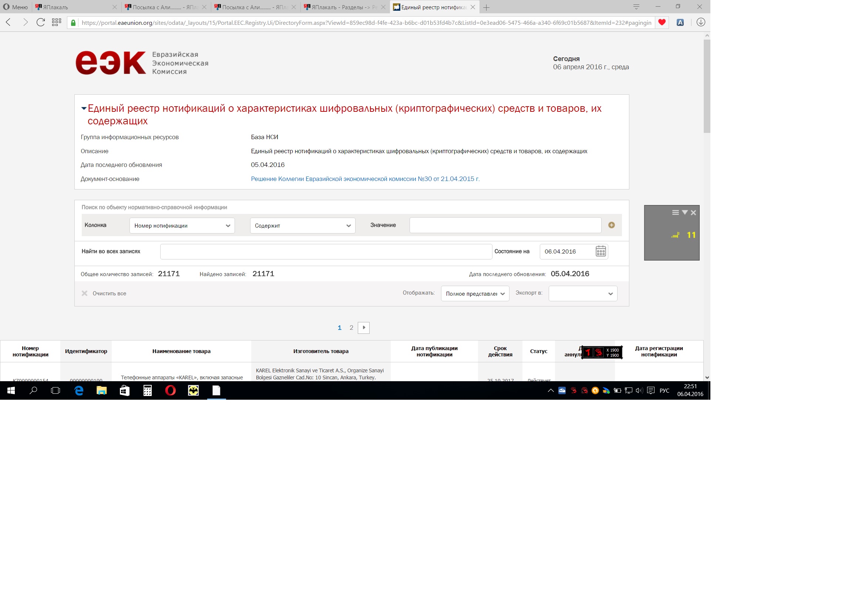Open the Экспорт в dropdown
This screenshot has height=604, width=868.
coord(583,293)
